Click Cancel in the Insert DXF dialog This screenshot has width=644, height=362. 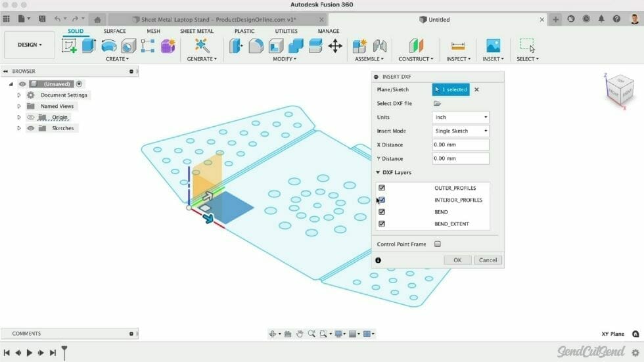point(488,260)
